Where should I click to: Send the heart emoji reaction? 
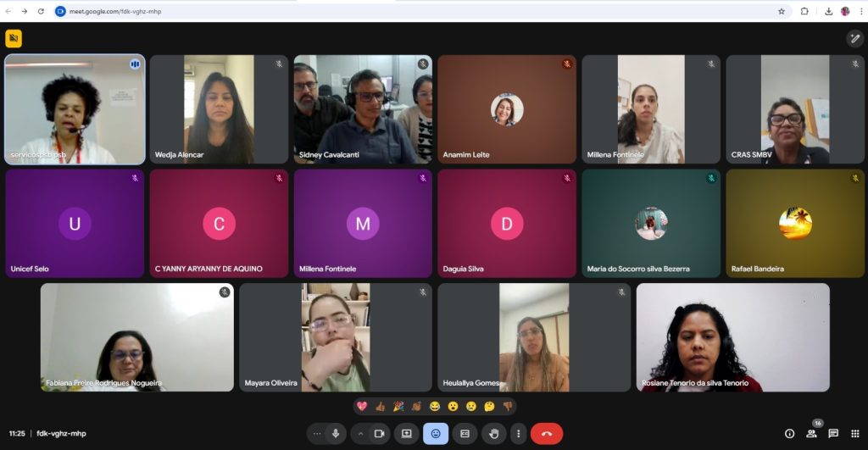click(362, 407)
